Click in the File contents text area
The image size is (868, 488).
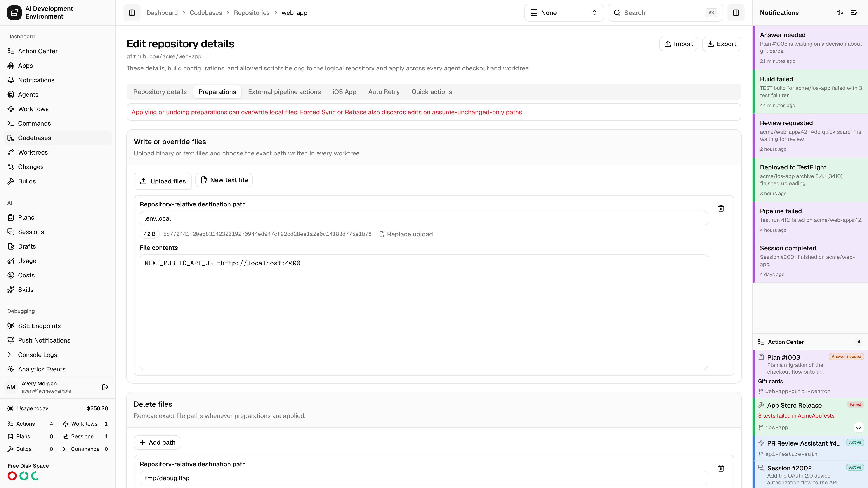tap(424, 312)
